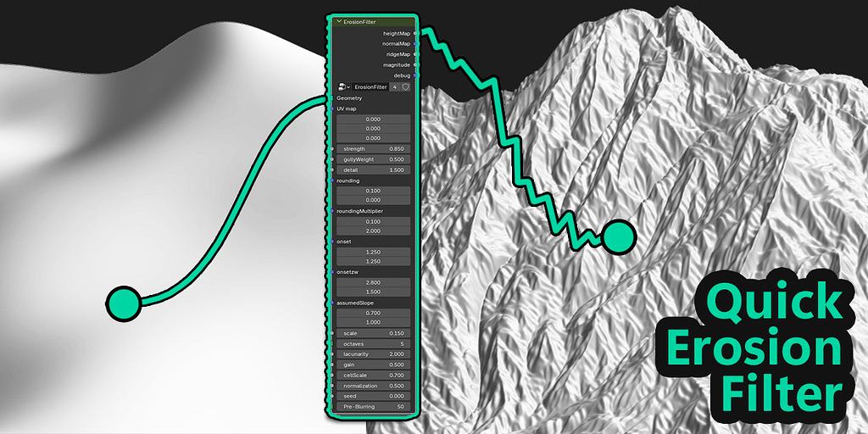Screen dimensions: 868x434
Task: Click the octaves field showing 5
Action: (374, 344)
